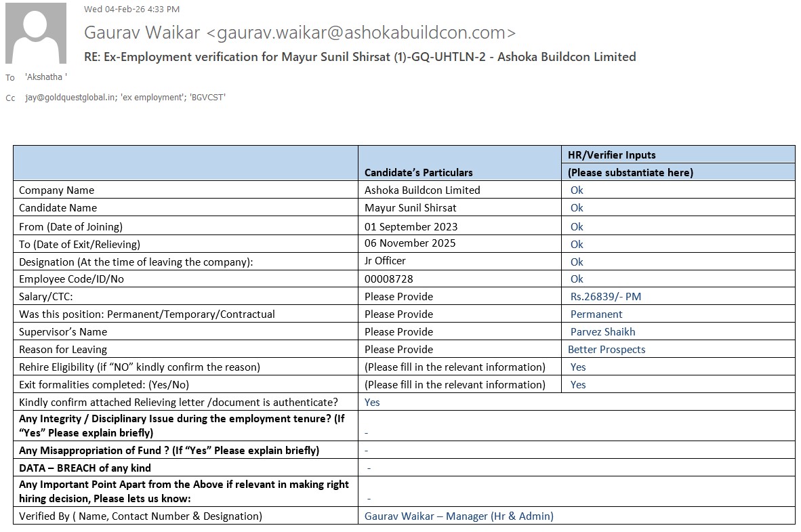This screenshot has width=801, height=532.
Task: Click Ok in the Date of Joining row
Action: pos(577,227)
